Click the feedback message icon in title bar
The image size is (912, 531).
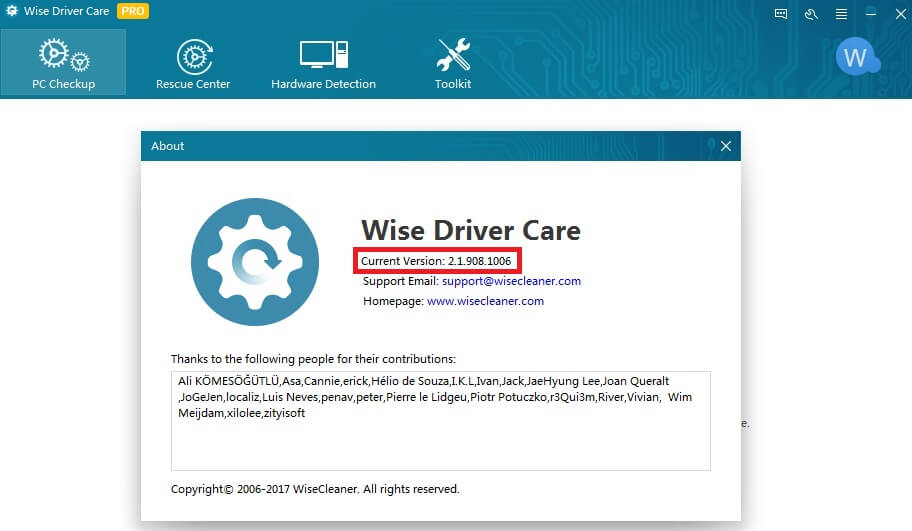(x=781, y=13)
